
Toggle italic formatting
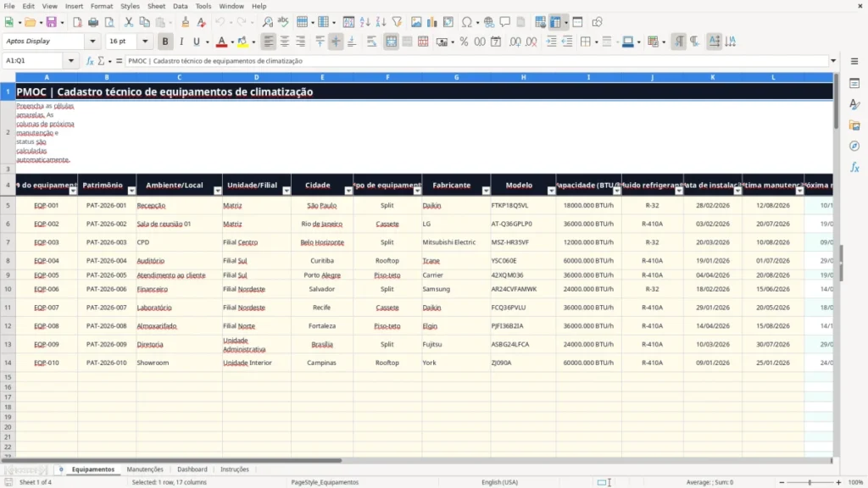(181, 42)
